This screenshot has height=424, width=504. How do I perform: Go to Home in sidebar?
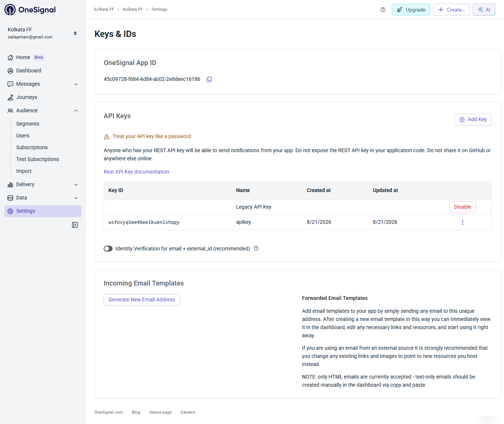click(23, 57)
